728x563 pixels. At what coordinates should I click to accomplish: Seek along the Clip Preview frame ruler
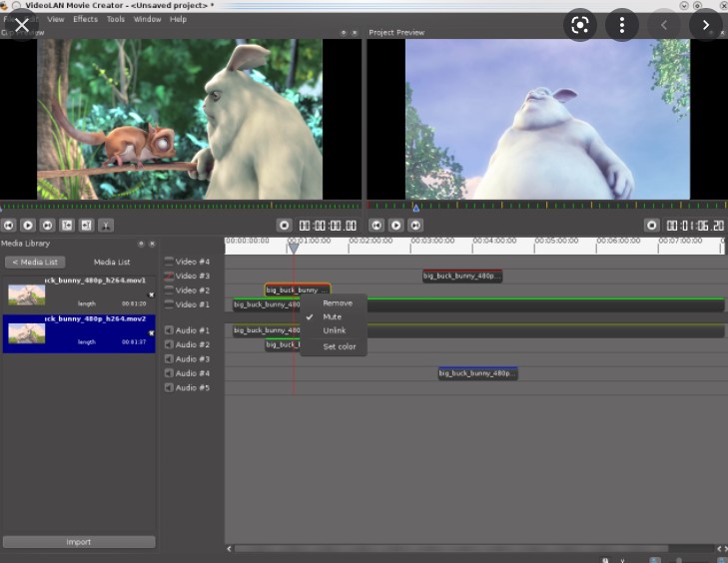pyautogui.click(x=181, y=206)
